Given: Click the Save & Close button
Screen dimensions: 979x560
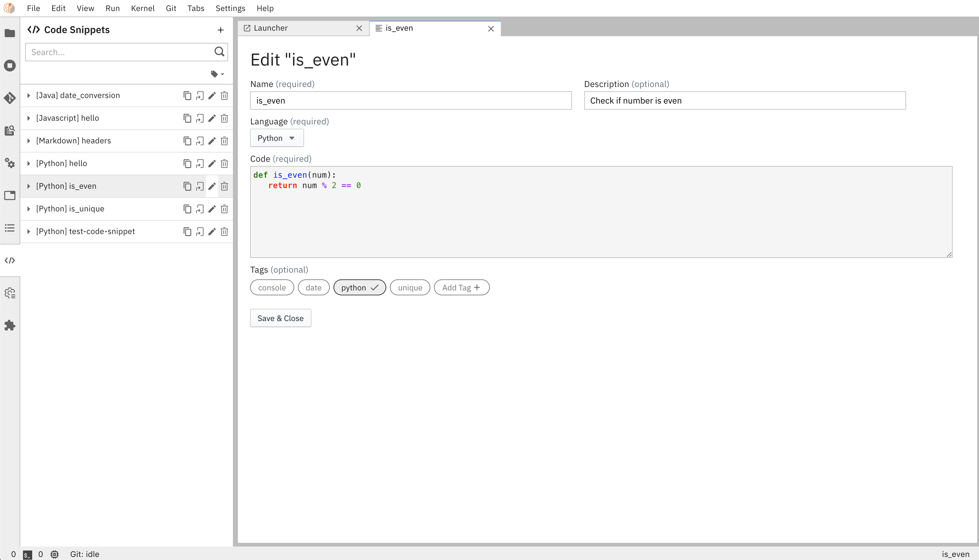Looking at the screenshot, I should [x=280, y=318].
